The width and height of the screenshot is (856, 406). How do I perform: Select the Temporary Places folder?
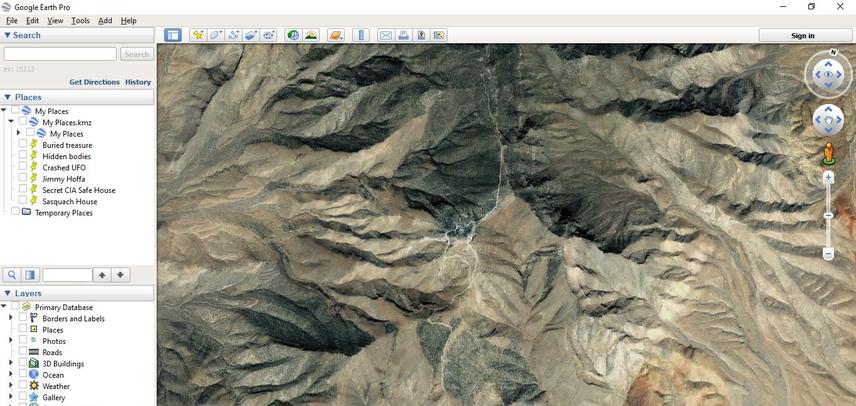[x=64, y=213]
